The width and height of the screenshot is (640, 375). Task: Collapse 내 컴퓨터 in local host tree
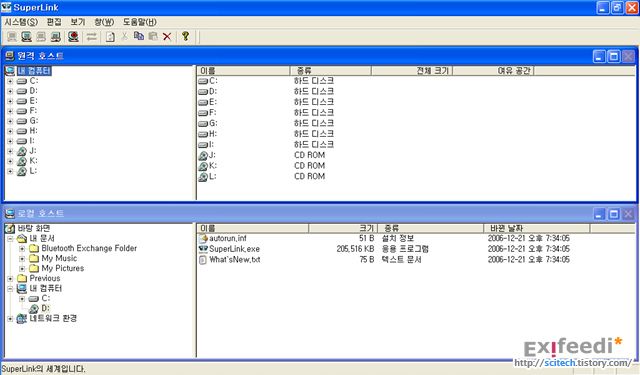[10, 288]
